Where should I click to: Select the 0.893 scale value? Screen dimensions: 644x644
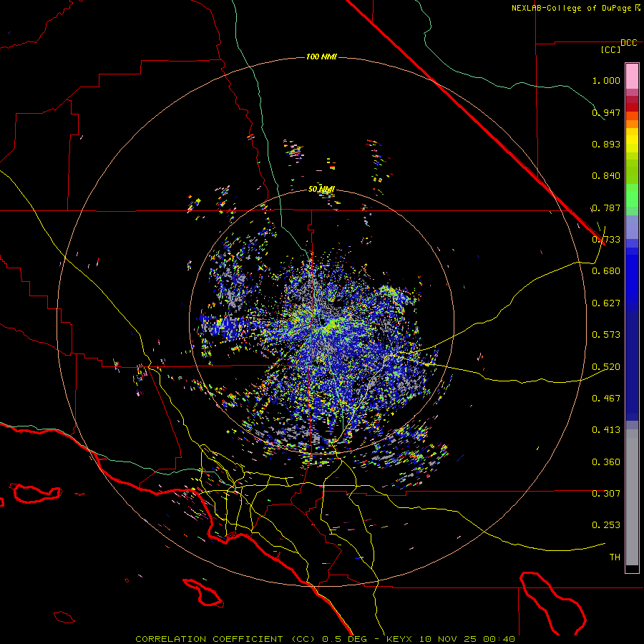pyautogui.click(x=606, y=144)
